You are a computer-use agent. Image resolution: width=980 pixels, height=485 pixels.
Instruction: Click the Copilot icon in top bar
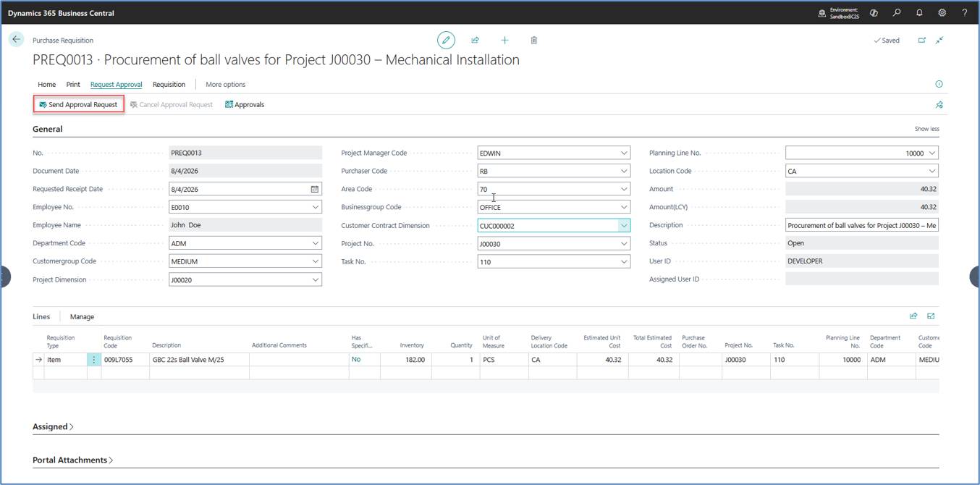pos(874,12)
